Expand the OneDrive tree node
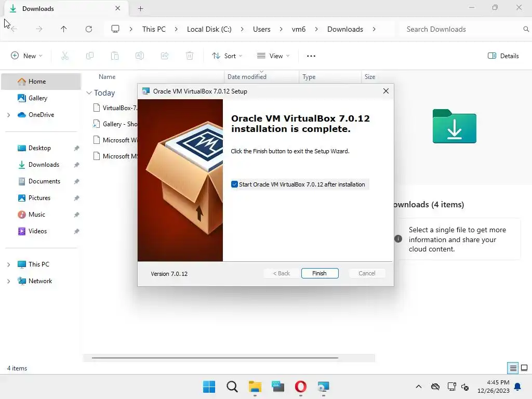 click(8, 115)
